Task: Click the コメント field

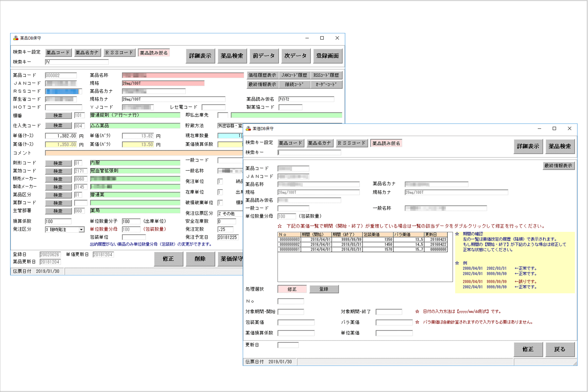Action: point(144,153)
